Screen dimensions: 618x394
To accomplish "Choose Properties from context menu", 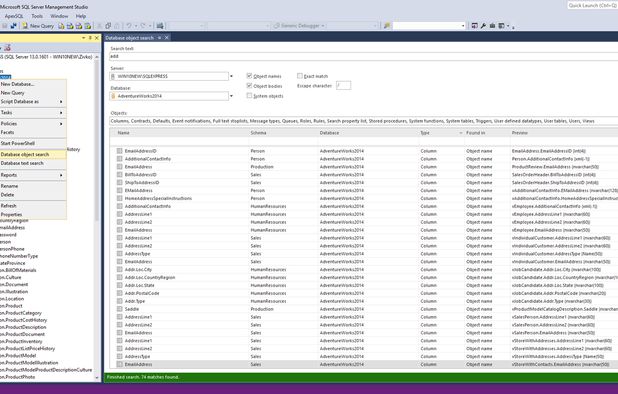I will coord(33,214).
